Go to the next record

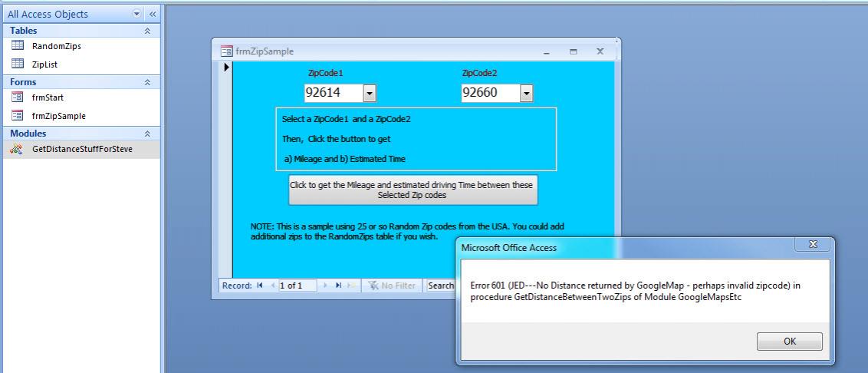coord(325,286)
